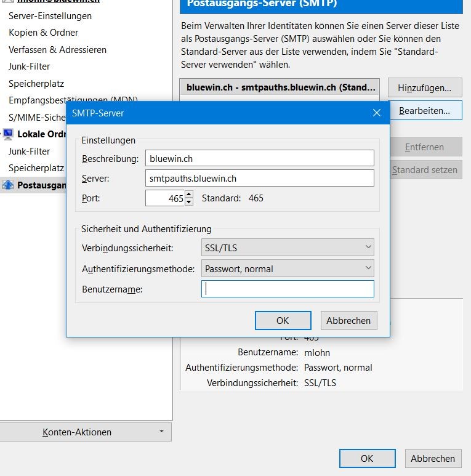Click the Standard setzen button
Screen dimensions: 471x476
click(x=425, y=170)
